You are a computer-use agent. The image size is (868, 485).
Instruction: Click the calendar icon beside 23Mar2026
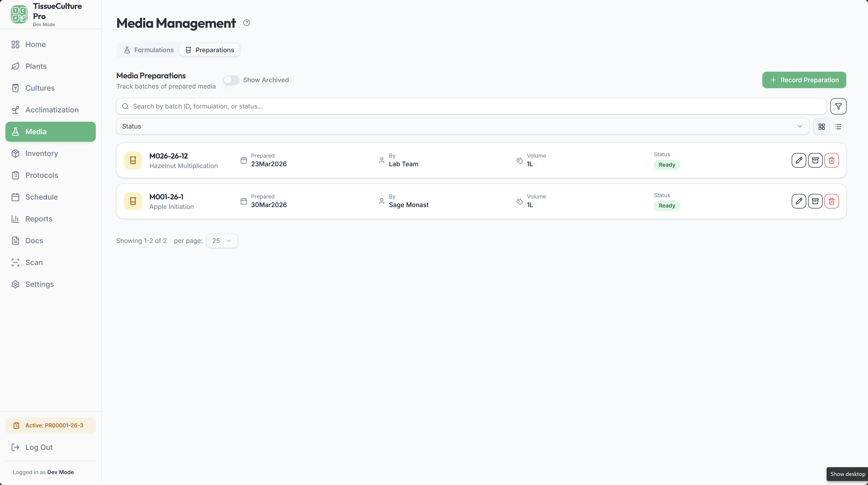click(244, 161)
